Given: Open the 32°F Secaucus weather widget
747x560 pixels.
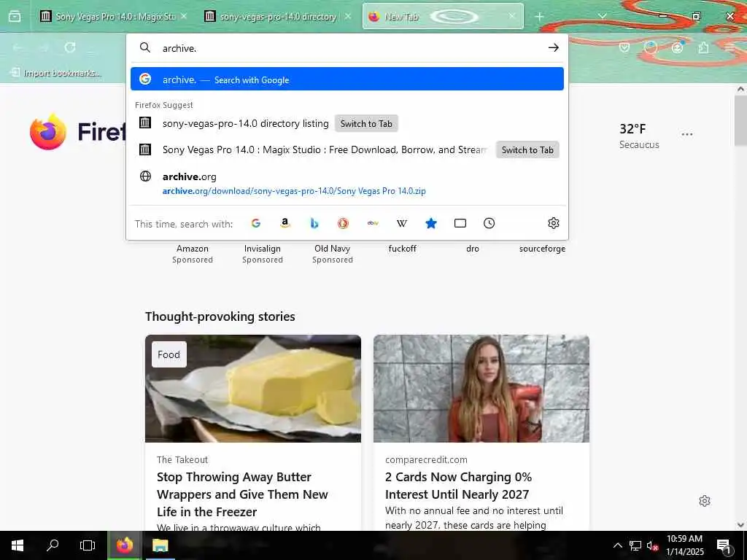Looking at the screenshot, I should 639,136.
